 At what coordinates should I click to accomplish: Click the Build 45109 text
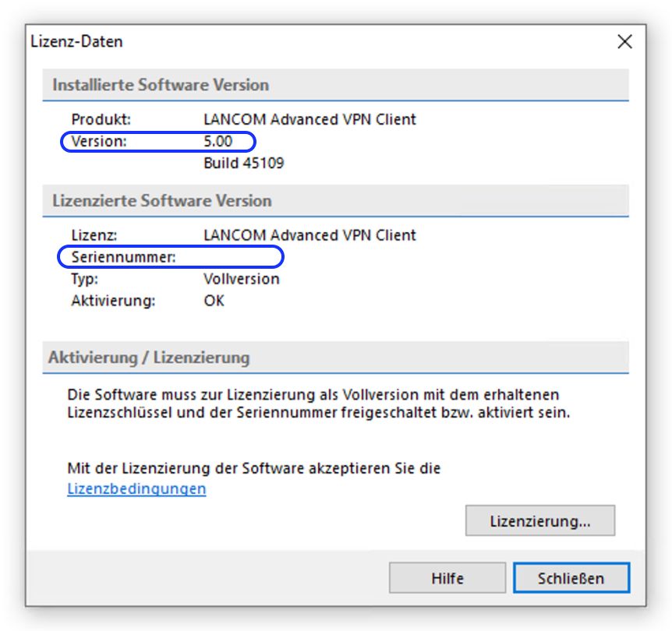pyautogui.click(x=243, y=163)
